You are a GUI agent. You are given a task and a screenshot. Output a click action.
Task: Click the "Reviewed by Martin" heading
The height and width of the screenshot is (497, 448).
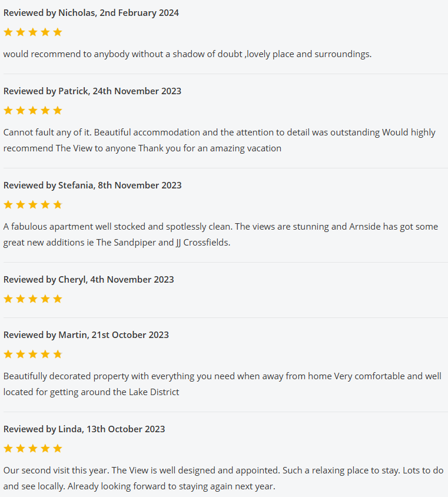click(86, 335)
